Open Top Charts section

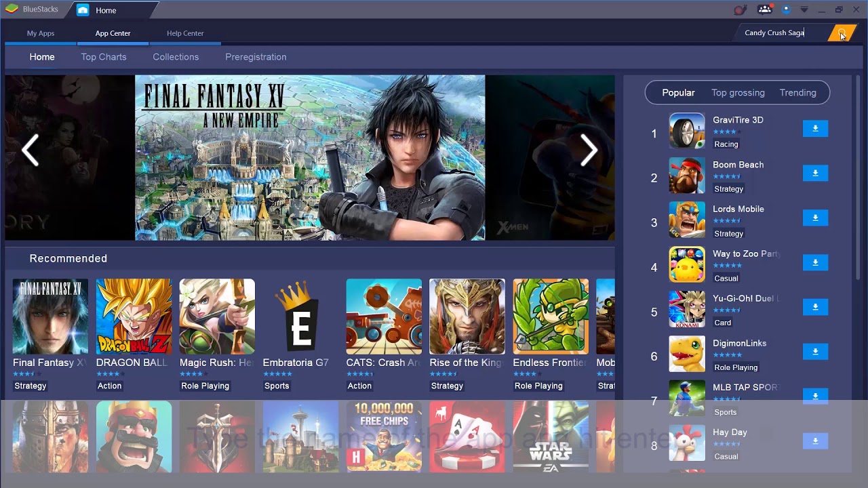click(104, 57)
